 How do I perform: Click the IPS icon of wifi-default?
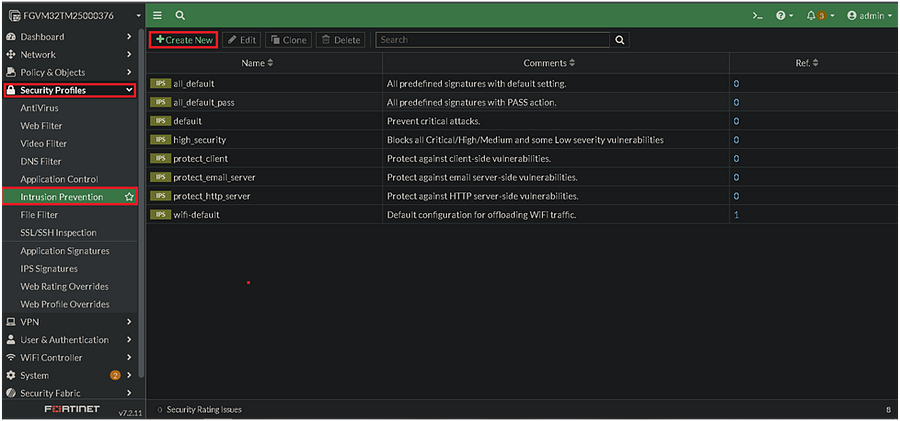click(x=160, y=214)
